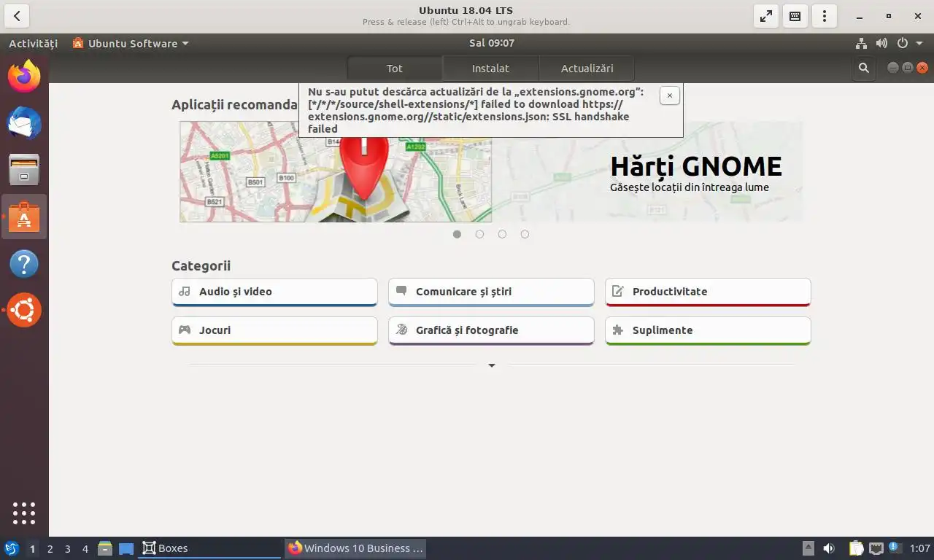Open the host tray clipboard icon
The height and width of the screenshot is (560, 934).
[856, 548]
